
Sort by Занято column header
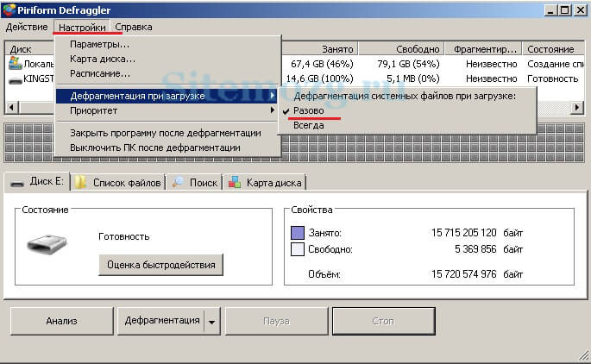tap(319, 49)
